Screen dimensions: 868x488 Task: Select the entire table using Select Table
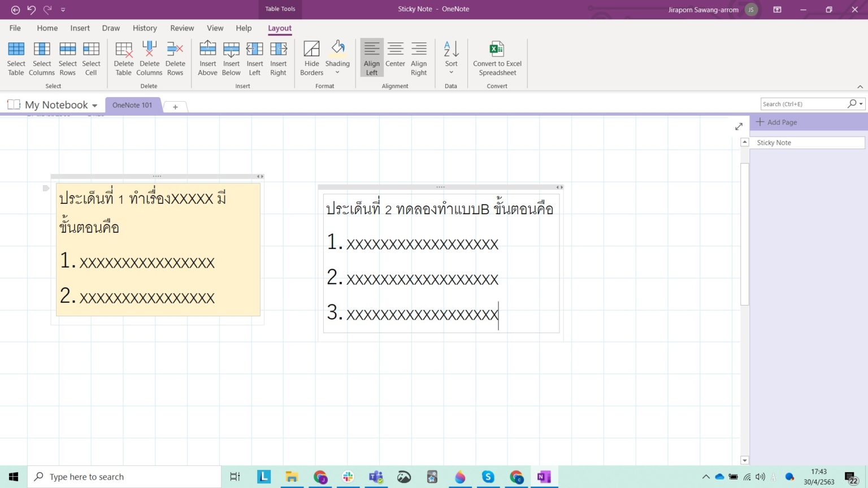click(x=16, y=58)
